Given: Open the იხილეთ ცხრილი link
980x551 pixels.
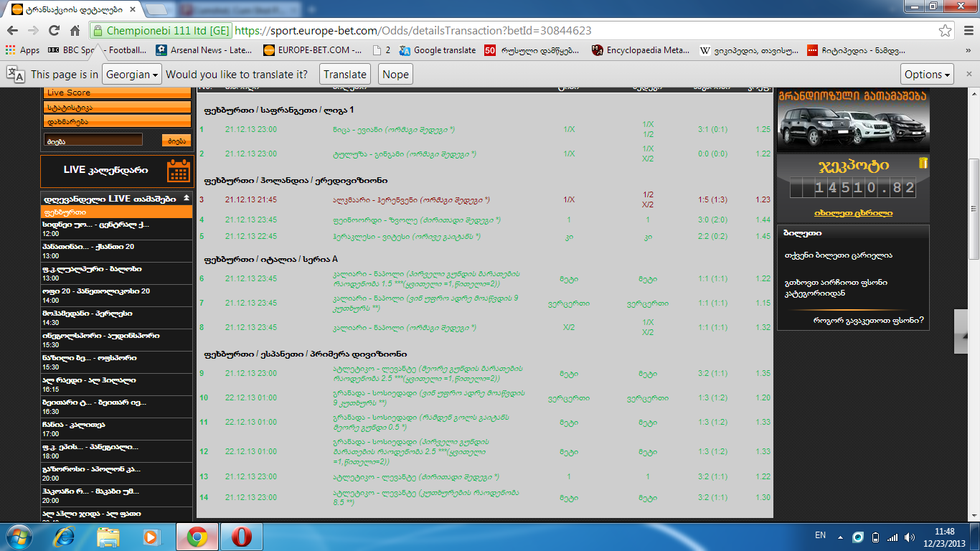Looking at the screenshot, I should [x=853, y=213].
